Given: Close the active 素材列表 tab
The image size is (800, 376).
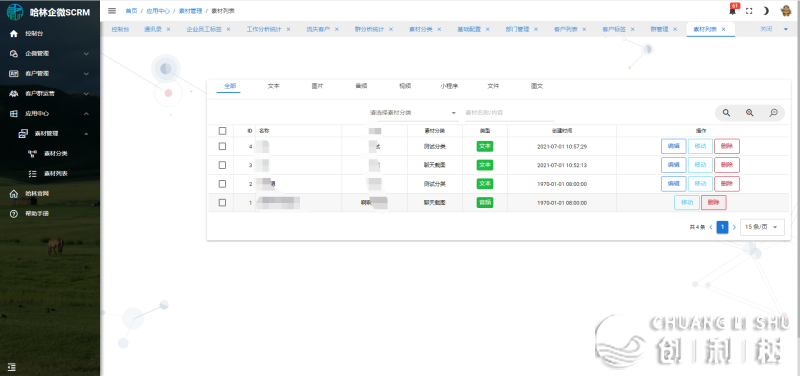Looking at the screenshot, I should pos(723,30).
